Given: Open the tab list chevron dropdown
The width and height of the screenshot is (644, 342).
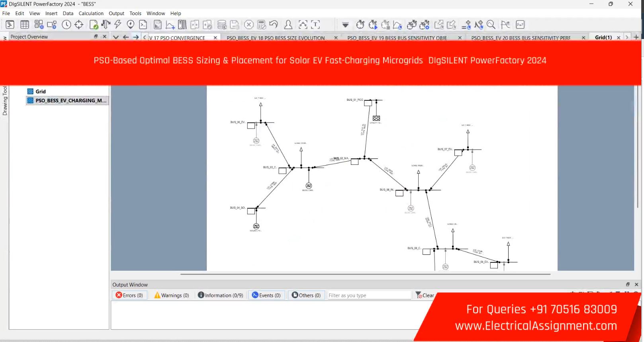Looking at the screenshot, I should pos(116,37).
